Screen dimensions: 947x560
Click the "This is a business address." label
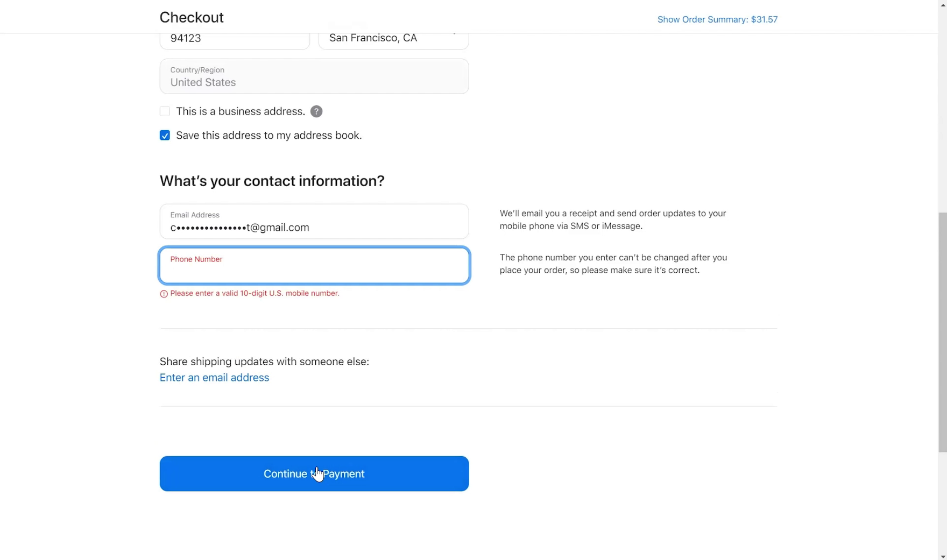click(x=240, y=111)
